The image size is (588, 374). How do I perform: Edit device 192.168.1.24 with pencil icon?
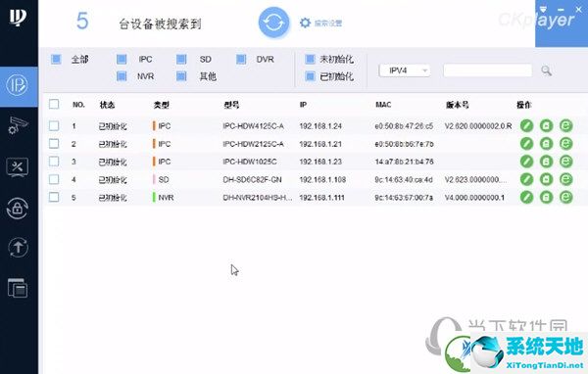(526, 125)
